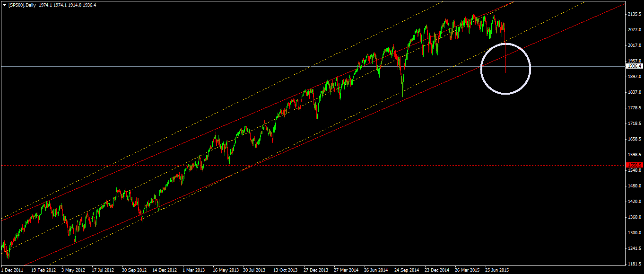Click the 26 Jun 2014 date label

point(376,270)
